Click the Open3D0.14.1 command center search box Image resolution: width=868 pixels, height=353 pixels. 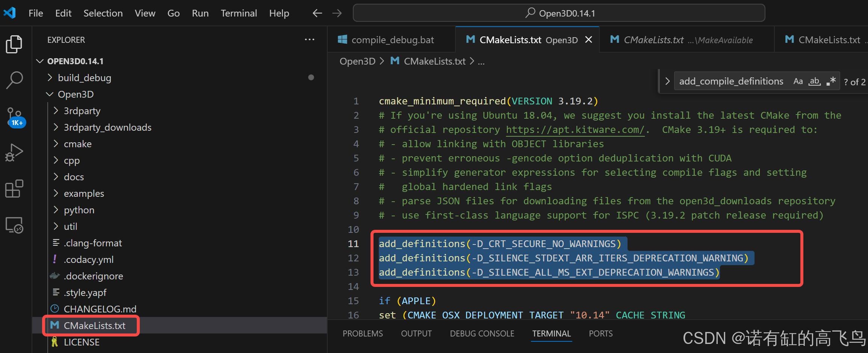559,13
